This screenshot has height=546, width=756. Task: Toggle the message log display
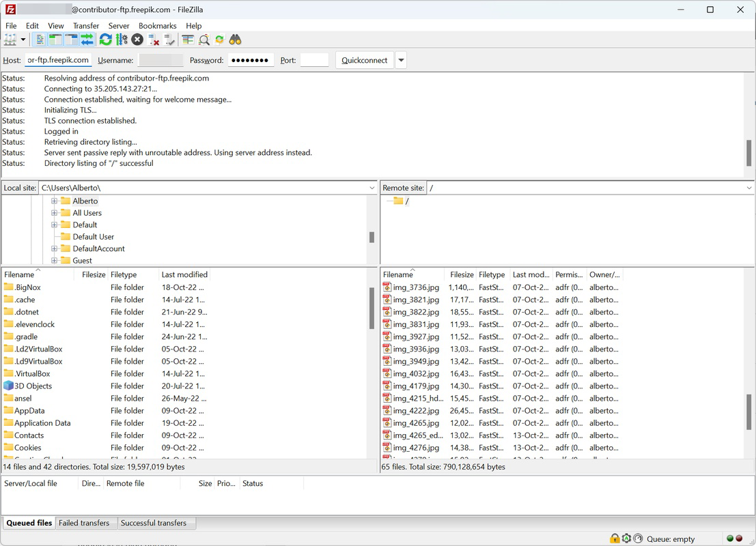(41, 39)
